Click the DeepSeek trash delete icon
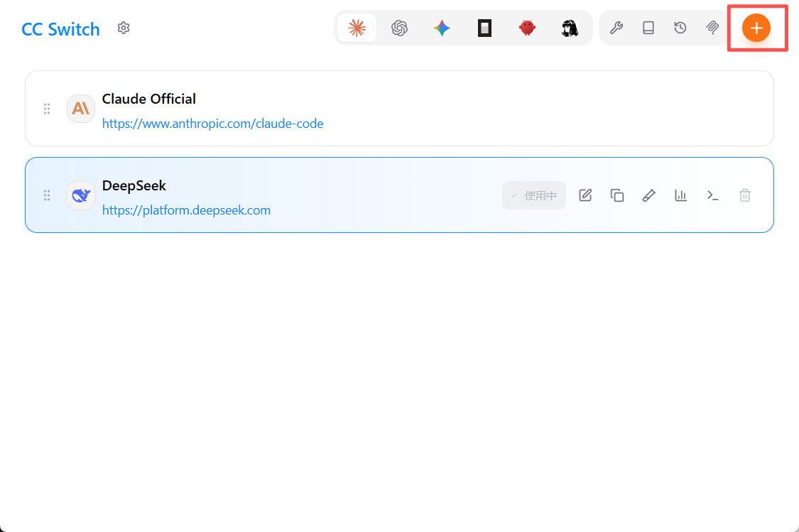 (x=745, y=195)
